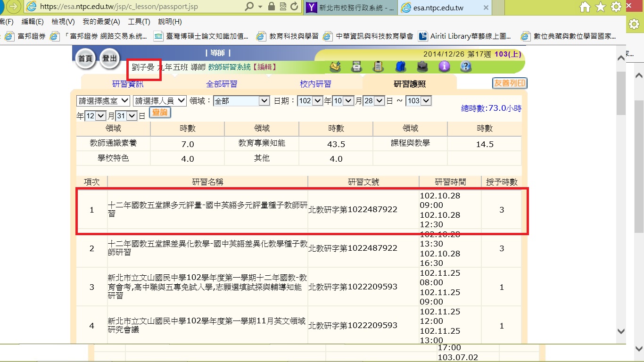Viewport: 644px width, 362px height.
Task: Click the 首頁 home round button
Action: pos(85,58)
